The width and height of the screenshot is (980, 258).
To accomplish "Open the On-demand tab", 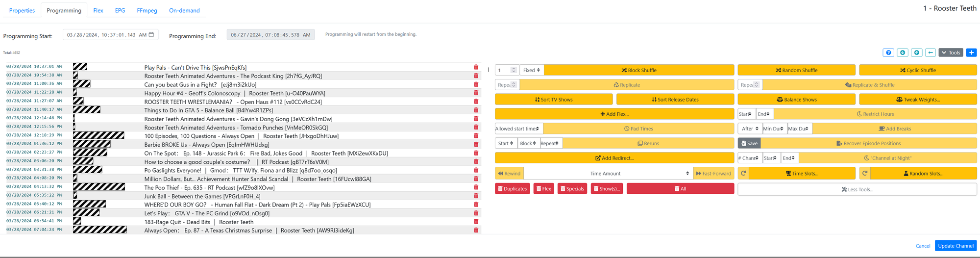I will click(x=184, y=10).
